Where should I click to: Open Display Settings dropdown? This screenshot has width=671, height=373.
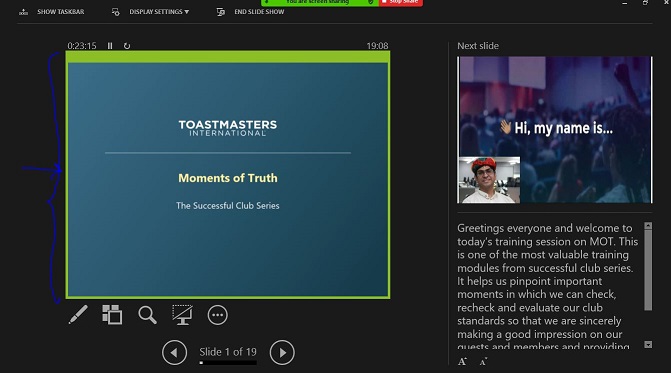[x=159, y=12]
